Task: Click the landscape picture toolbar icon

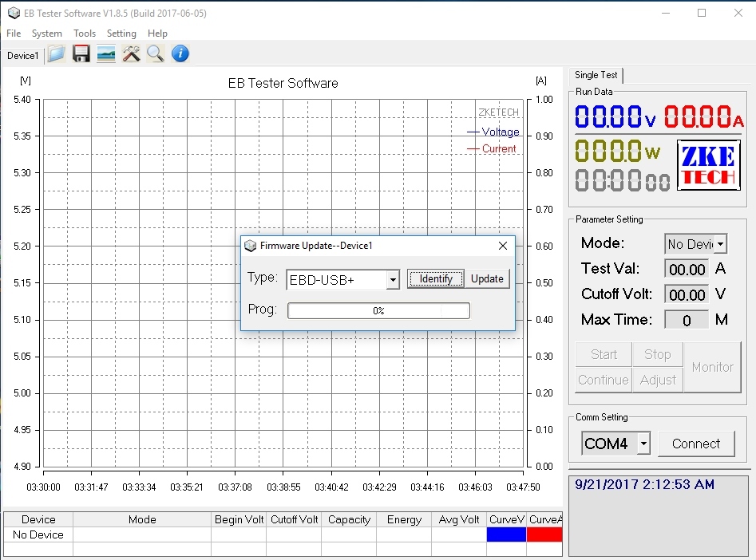Action: point(105,54)
